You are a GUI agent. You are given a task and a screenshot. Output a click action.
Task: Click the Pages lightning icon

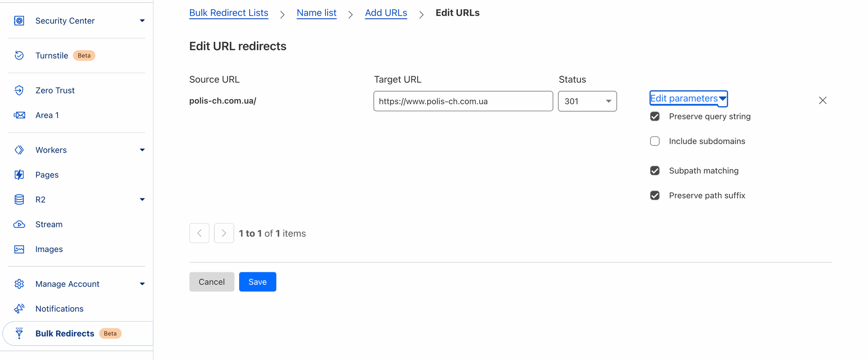coord(19,175)
